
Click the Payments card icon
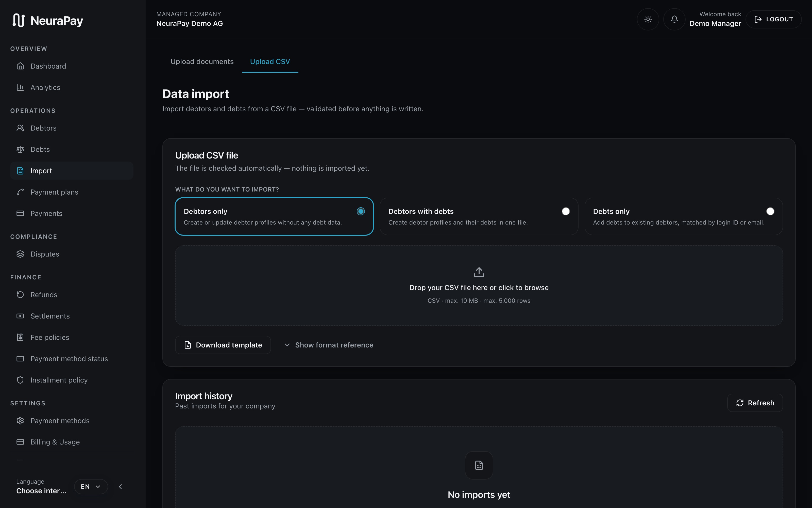point(20,213)
